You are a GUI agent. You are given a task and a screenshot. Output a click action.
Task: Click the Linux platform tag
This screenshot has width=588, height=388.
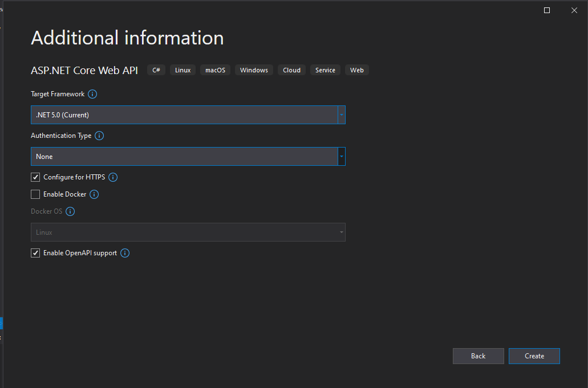(183, 70)
